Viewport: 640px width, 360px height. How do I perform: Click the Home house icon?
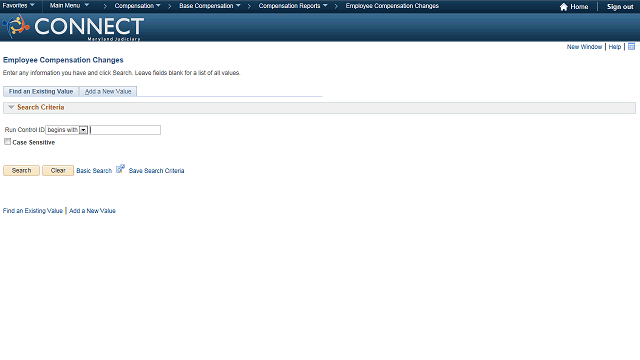coord(564,7)
